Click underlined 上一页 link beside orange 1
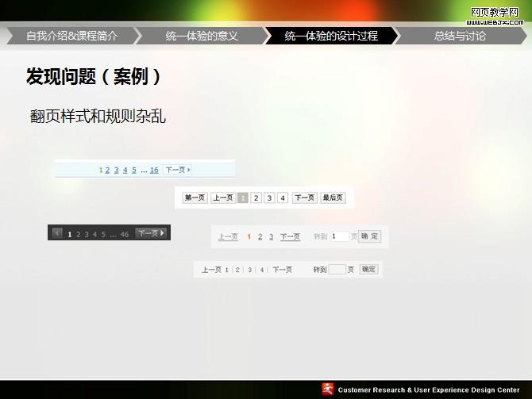 pyautogui.click(x=228, y=236)
